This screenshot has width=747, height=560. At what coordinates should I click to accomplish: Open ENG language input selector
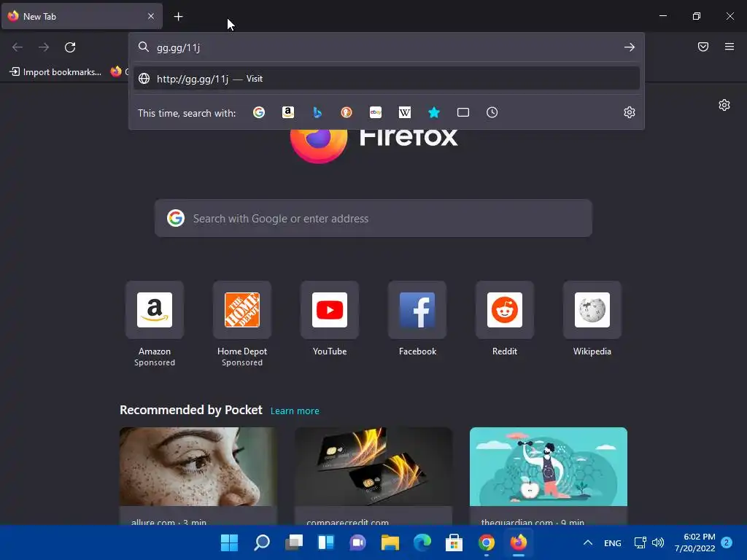613,542
